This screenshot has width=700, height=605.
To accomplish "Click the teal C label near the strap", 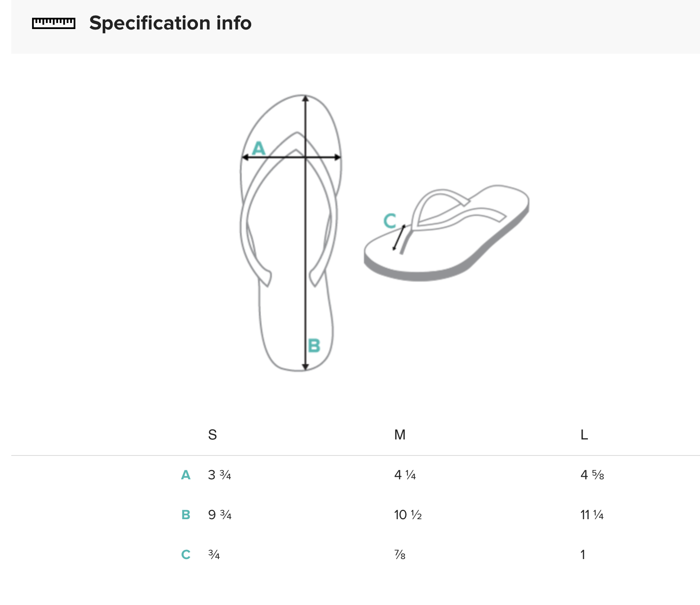I will [389, 221].
